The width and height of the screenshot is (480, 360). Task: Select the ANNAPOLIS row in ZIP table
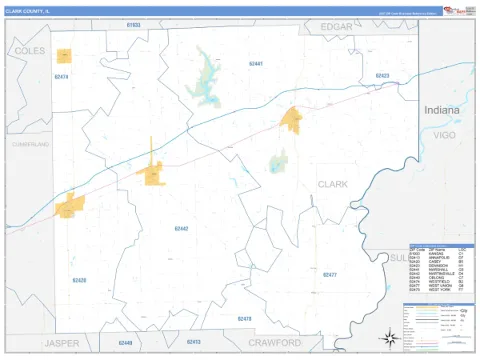point(436,257)
